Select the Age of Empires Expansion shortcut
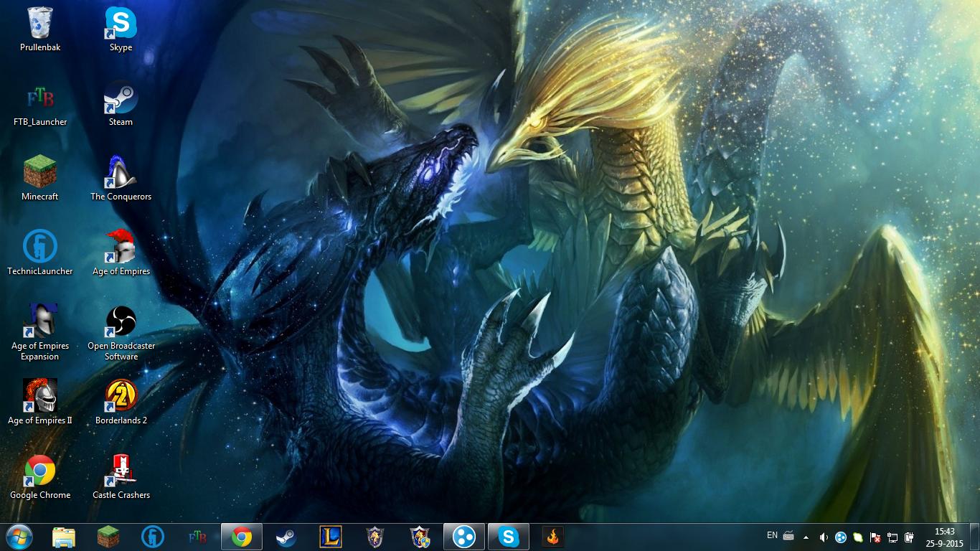 coord(40,333)
